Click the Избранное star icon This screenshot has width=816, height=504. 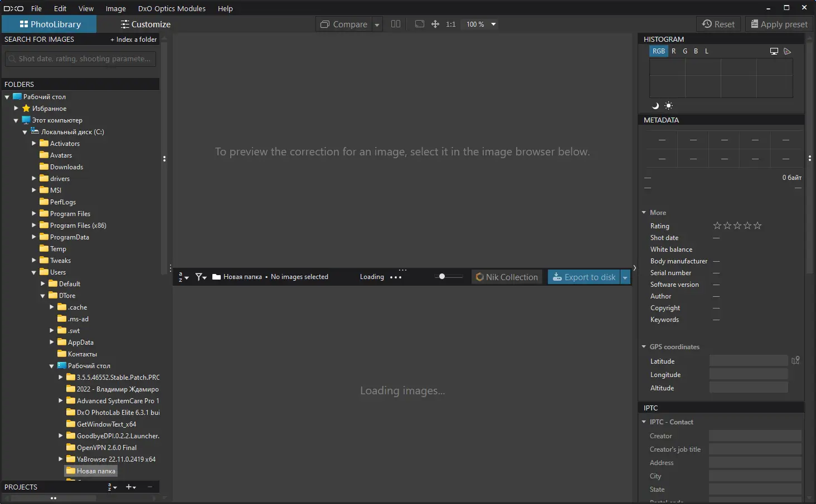[26, 108]
